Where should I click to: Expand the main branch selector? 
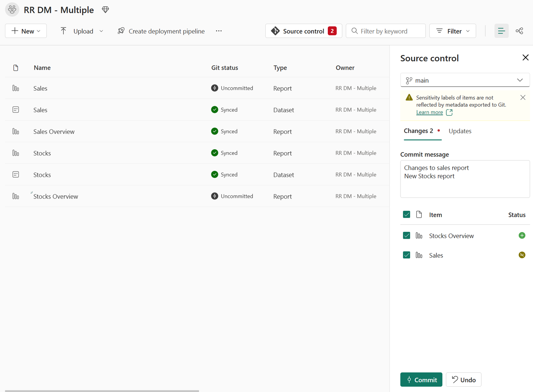click(x=465, y=80)
